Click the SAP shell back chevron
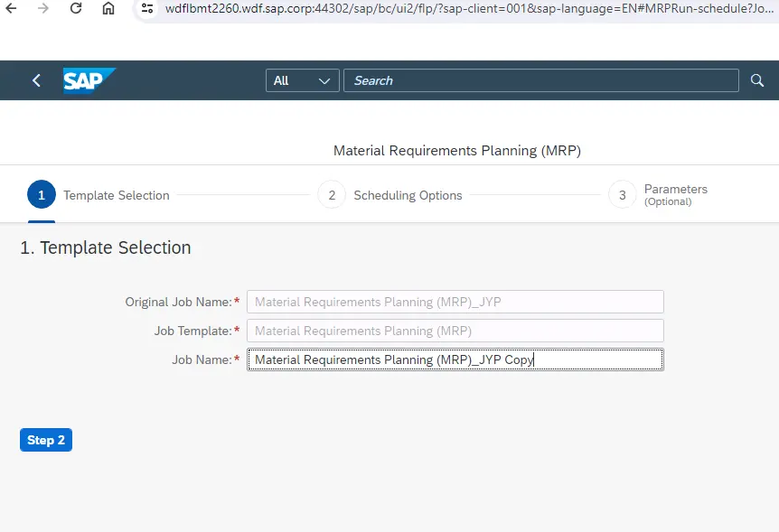Viewport: 779px width, 532px height. [x=36, y=80]
